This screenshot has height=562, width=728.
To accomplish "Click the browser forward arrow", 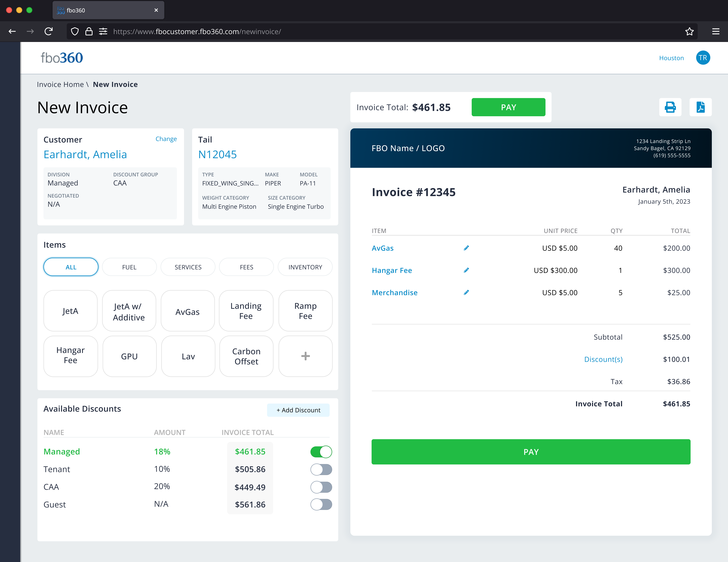I will (x=30, y=31).
